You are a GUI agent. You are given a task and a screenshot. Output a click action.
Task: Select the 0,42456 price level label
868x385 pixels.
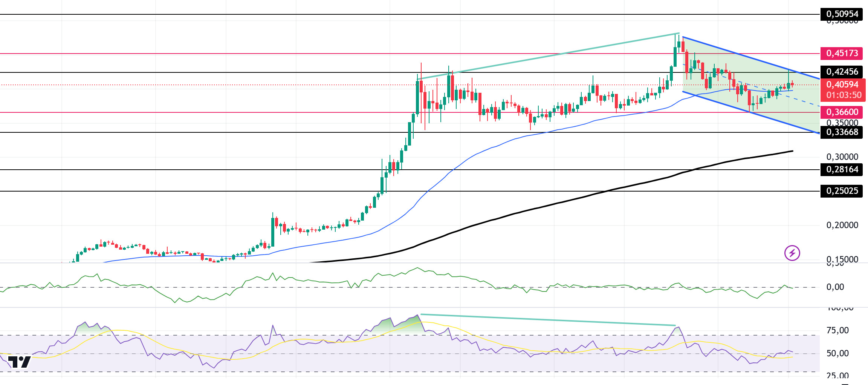[841, 72]
